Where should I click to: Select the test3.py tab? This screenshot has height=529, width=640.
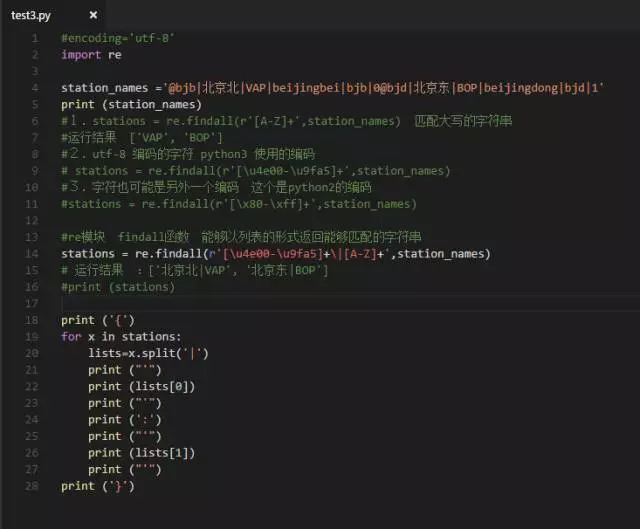tap(31, 16)
